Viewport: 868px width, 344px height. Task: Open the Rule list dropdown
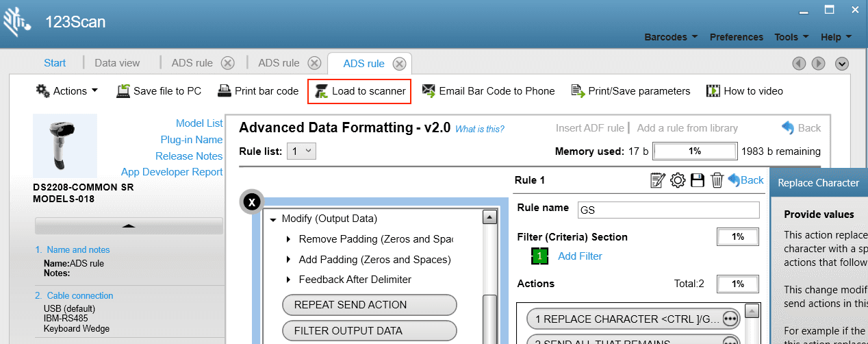(301, 151)
